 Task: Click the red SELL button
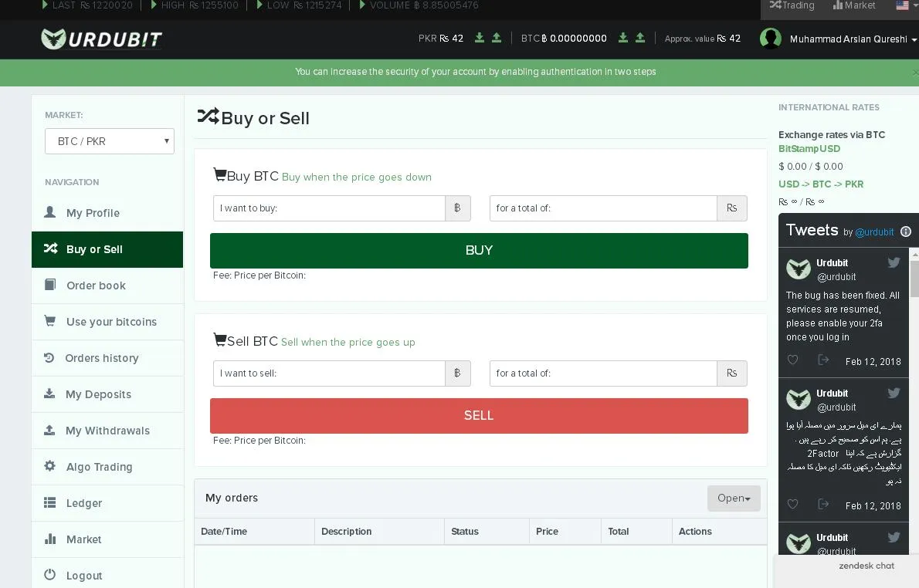click(x=479, y=416)
